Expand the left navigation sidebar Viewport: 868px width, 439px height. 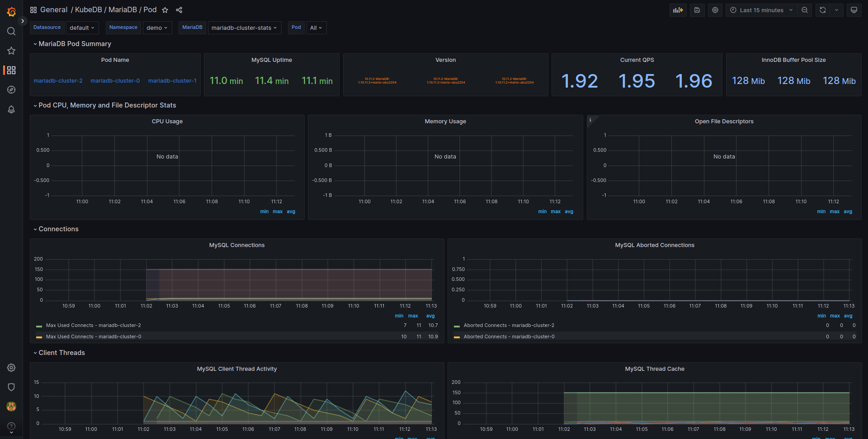(x=22, y=21)
